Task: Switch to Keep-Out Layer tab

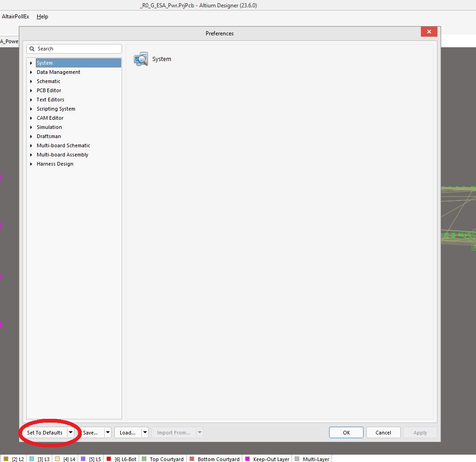Action: pos(267,459)
